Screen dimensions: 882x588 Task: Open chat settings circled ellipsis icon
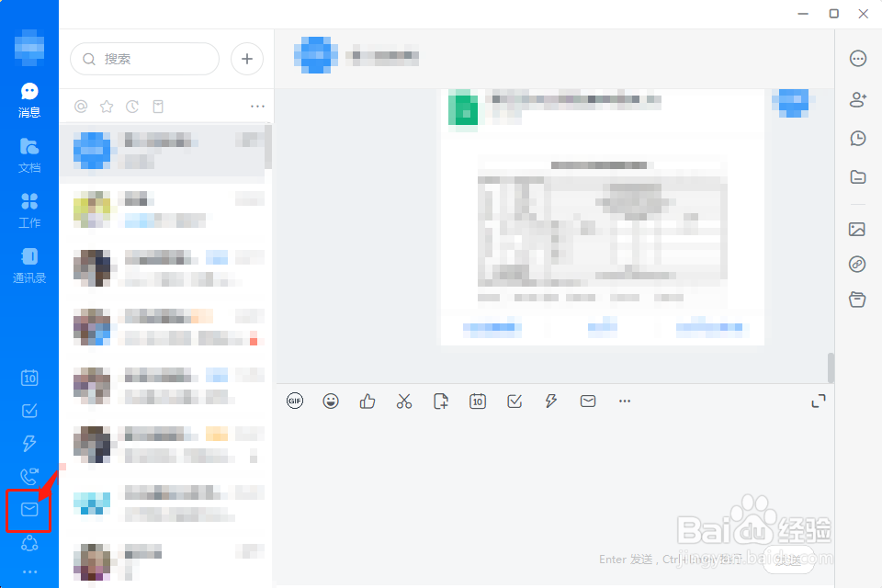[858, 59]
